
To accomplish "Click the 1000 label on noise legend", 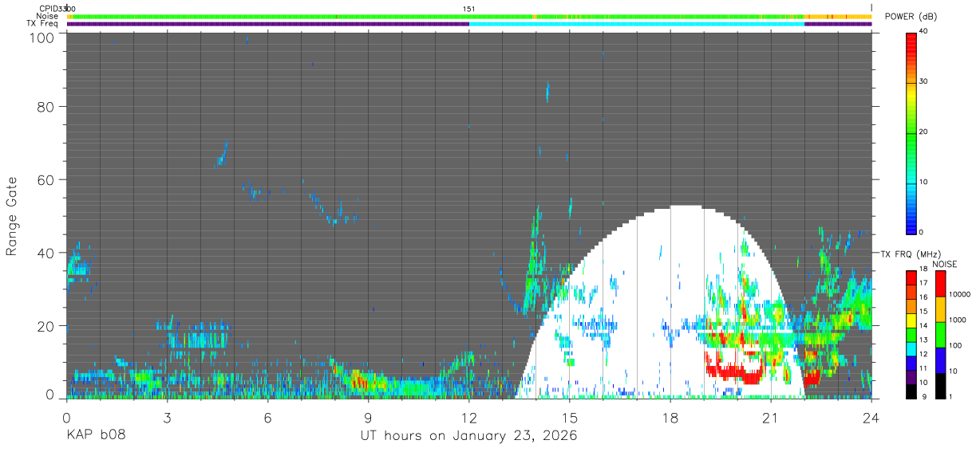I will (959, 320).
